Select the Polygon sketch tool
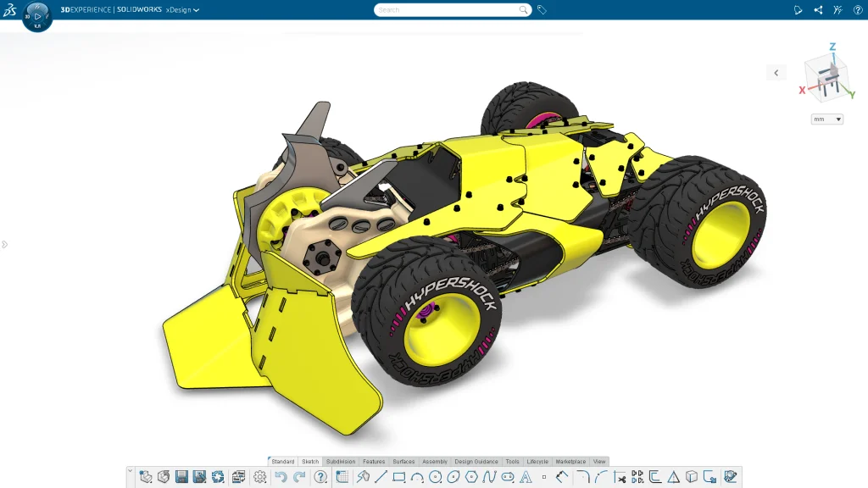 point(471,476)
